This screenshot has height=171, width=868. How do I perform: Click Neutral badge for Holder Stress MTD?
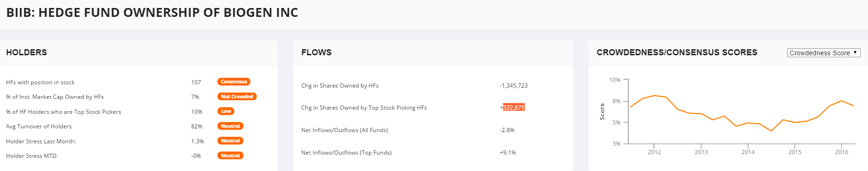230,156
